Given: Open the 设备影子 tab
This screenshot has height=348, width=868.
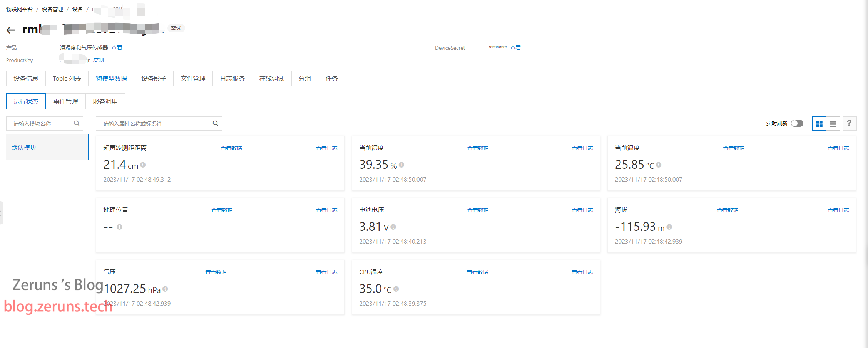Looking at the screenshot, I should pyautogui.click(x=154, y=79).
